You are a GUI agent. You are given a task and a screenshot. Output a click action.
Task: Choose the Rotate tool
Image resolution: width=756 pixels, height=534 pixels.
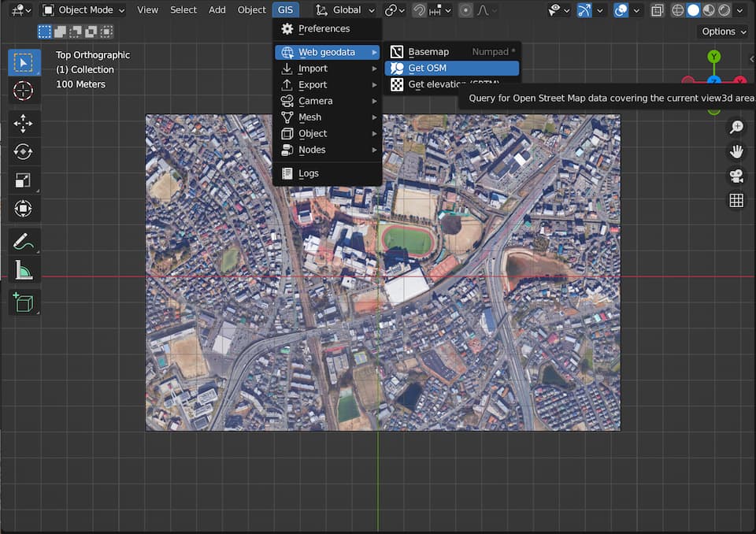tap(24, 152)
